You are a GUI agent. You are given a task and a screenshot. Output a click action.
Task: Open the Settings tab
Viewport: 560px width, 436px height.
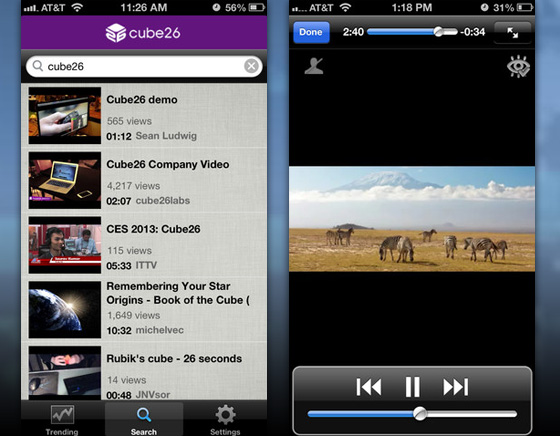[x=225, y=419]
